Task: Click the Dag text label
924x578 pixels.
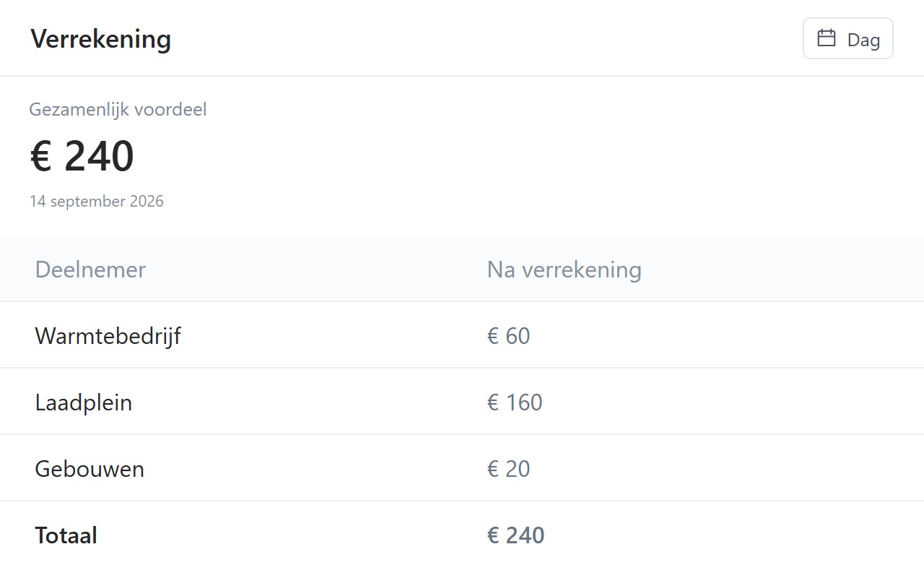Action: click(x=864, y=40)
